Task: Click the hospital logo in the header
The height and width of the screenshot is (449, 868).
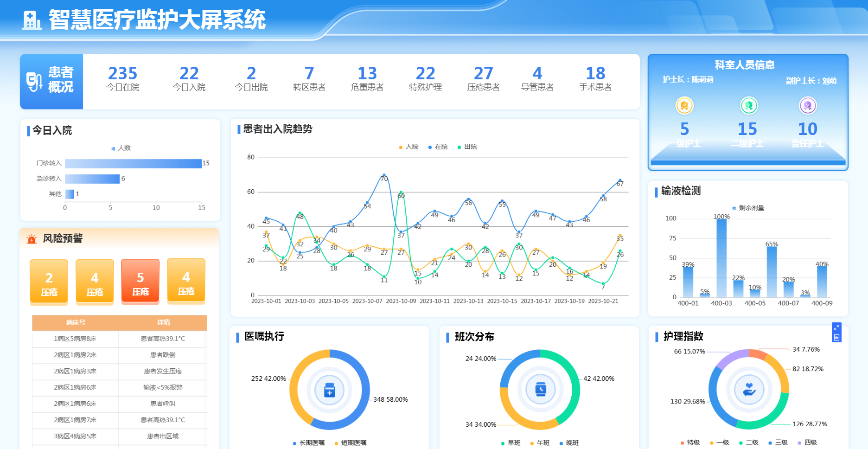Action: click(32, 20)
